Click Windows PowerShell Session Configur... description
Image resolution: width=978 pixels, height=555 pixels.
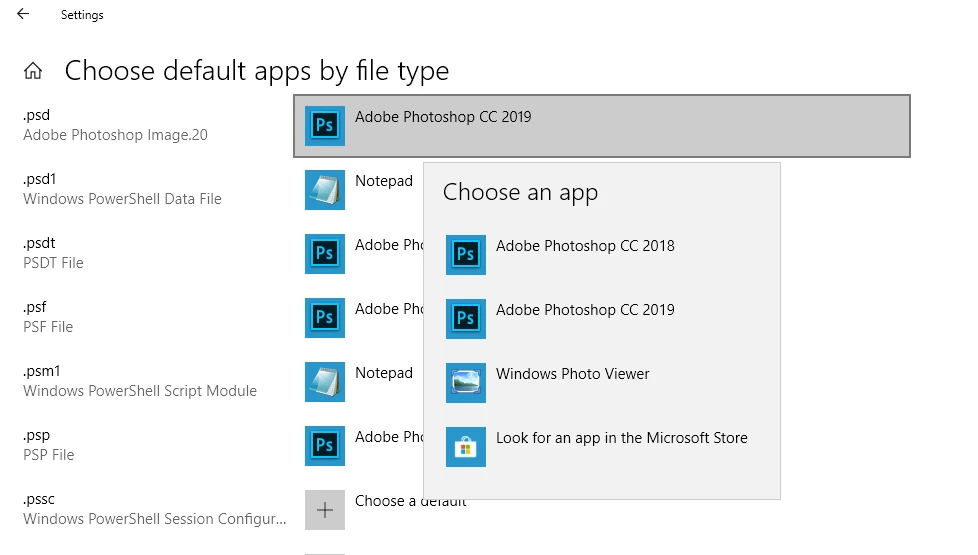click(x=155, y=519)
